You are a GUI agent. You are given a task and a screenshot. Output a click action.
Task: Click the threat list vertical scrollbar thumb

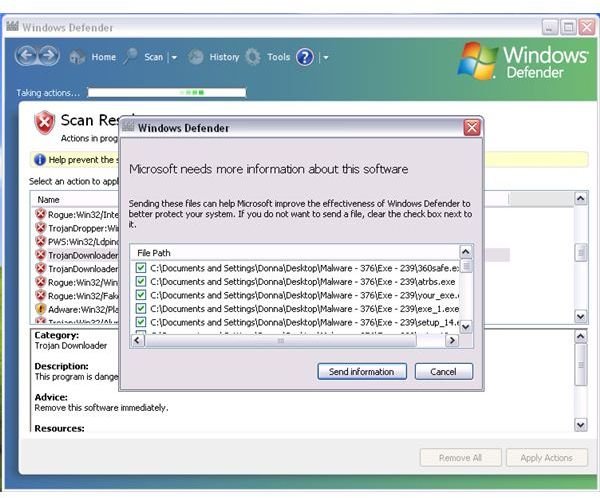(x=580, y=253)
